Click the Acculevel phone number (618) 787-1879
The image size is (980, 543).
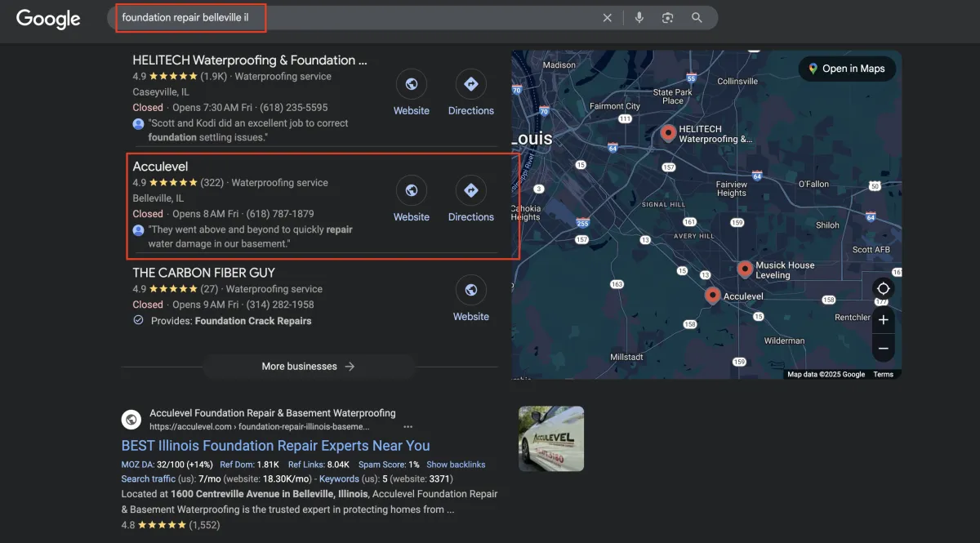coord(280,214)
